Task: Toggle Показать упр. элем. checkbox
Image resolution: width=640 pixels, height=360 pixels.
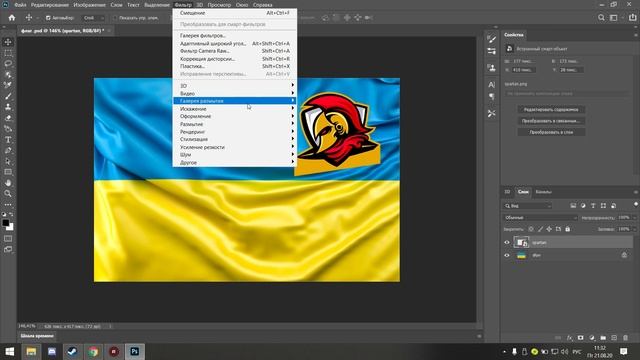Action: pyautogui.click(x=115, y=18)
